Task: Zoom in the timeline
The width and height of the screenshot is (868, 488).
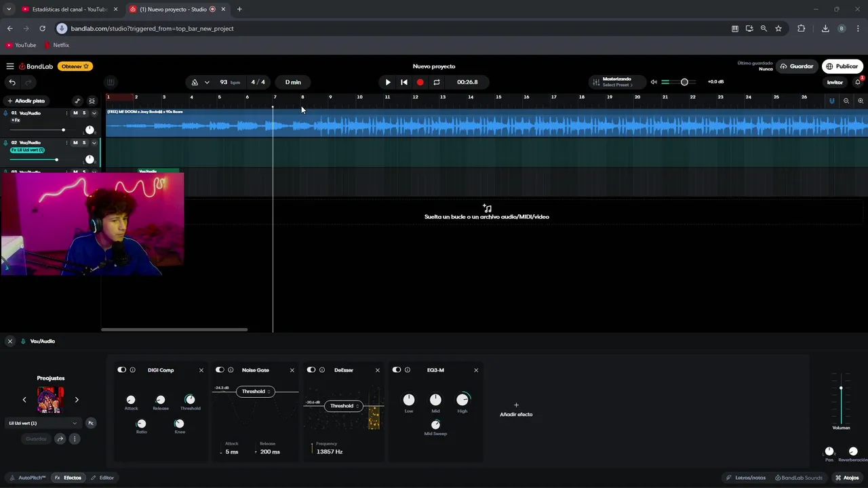Action: [861, 101]
